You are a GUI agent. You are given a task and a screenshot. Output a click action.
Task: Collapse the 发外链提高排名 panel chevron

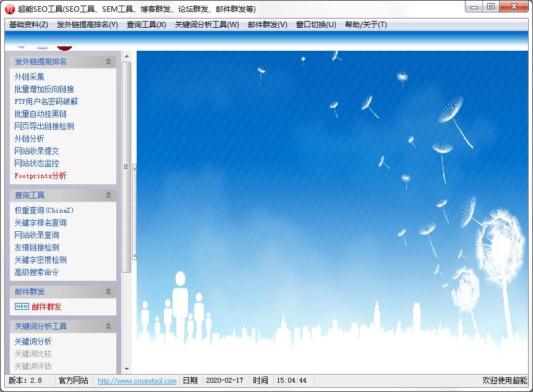[x=108, y=62]
